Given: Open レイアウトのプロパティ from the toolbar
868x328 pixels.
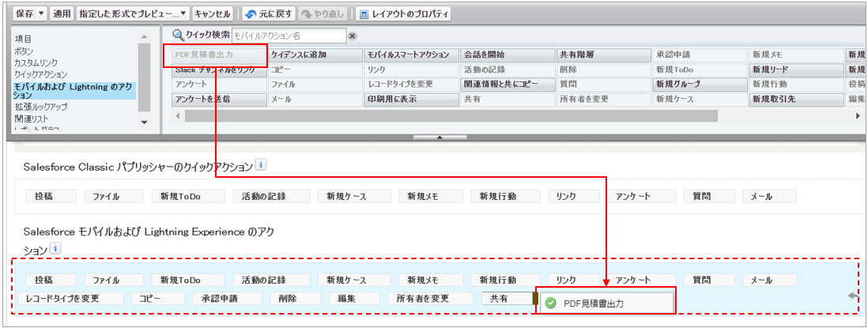Looking at the screenshot, I should [403, 13].
